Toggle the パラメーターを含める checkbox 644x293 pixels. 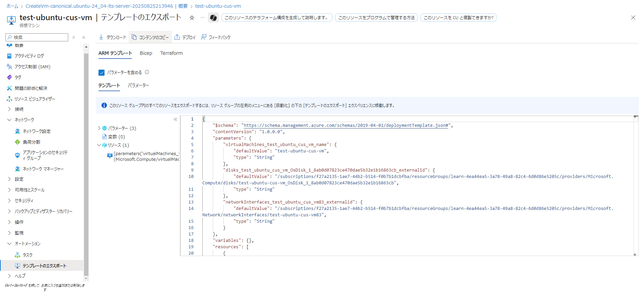click(x=102, y=72)
